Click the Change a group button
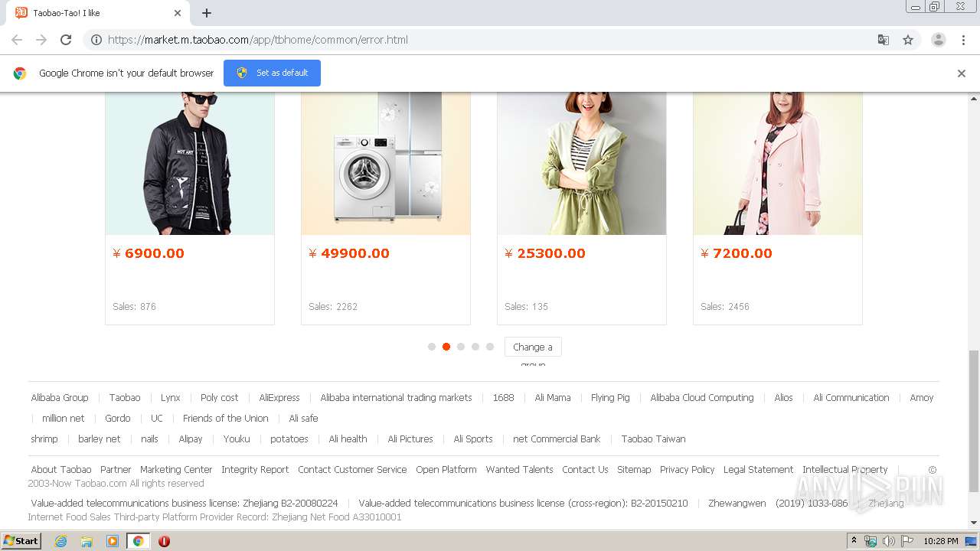 (533, 347)
